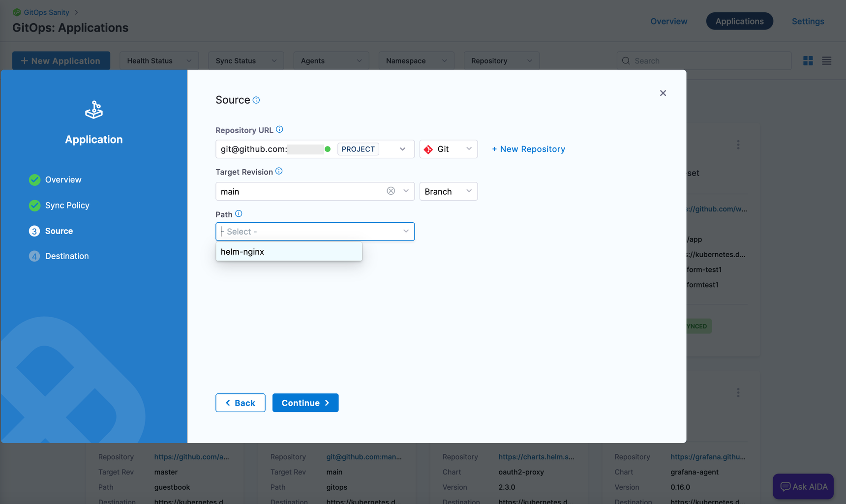This screenshot has height=504, width=846.
Task: Click the New Repository link
Action: pyautogui.click(x=528, y=149)
